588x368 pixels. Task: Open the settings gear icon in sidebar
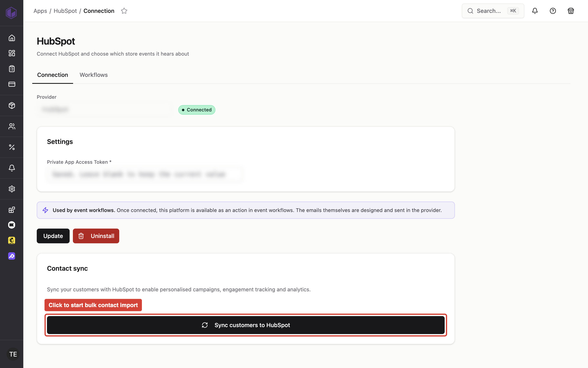12,189
